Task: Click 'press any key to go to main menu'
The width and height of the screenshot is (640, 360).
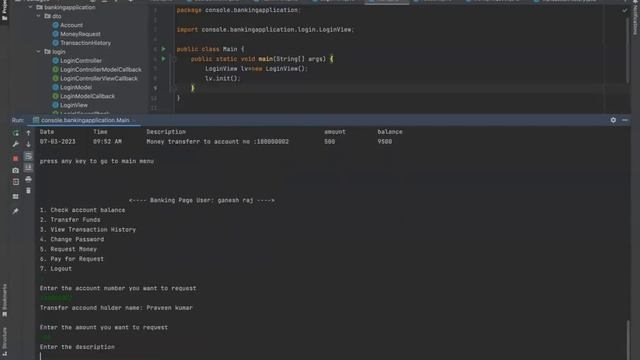Action: (97, 161)
